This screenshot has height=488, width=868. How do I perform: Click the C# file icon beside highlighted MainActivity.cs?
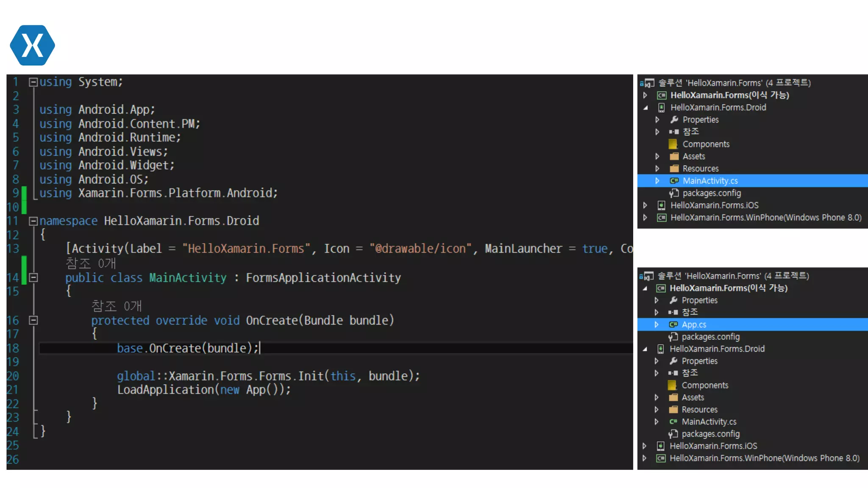674,181
